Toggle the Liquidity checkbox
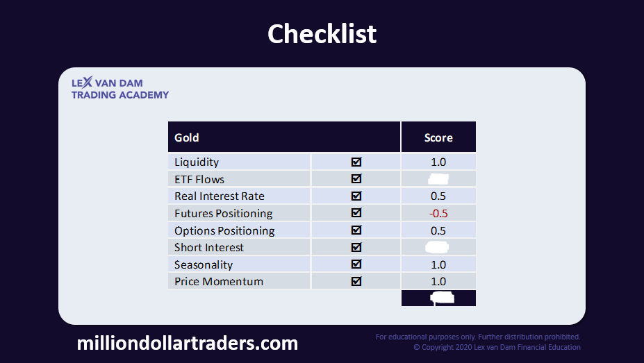Screen dimensions: 644x363 coord(356,162)
